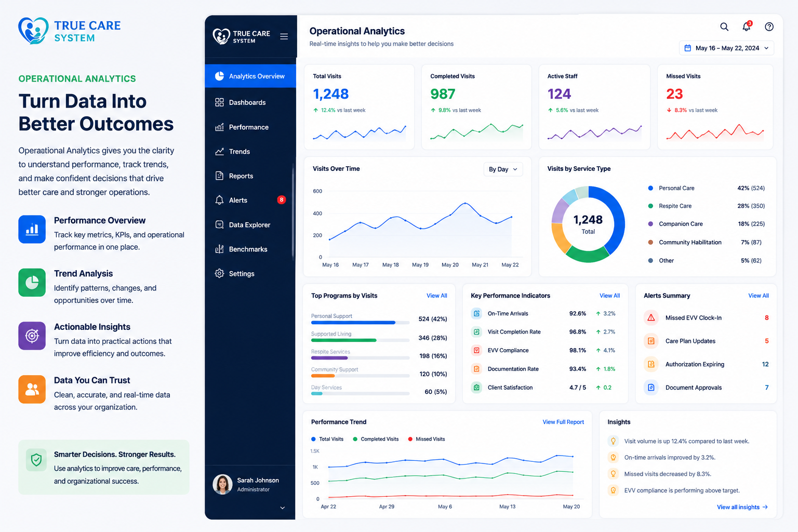The image size is (798, 532).
Task: Click the On-Time Arrivals KPI icon
Action: (476, 313)
